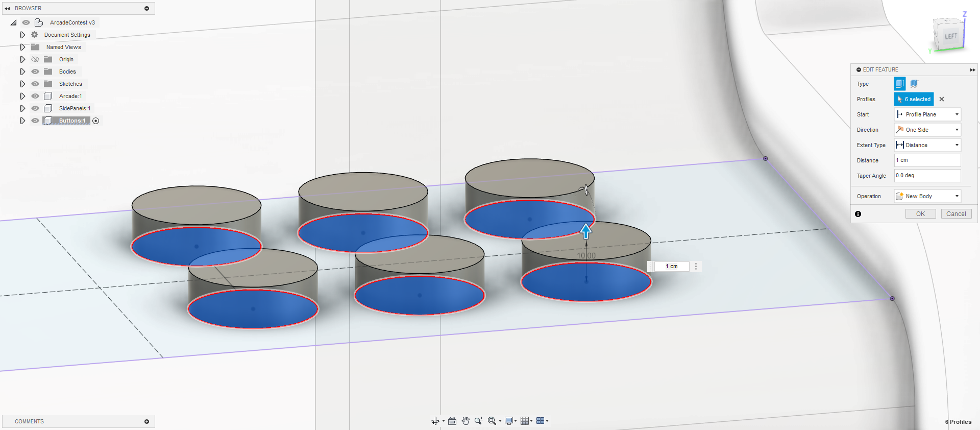980x430 pixels.
Task: Minimize Browser panel using its round button
Action: point(146,8)
